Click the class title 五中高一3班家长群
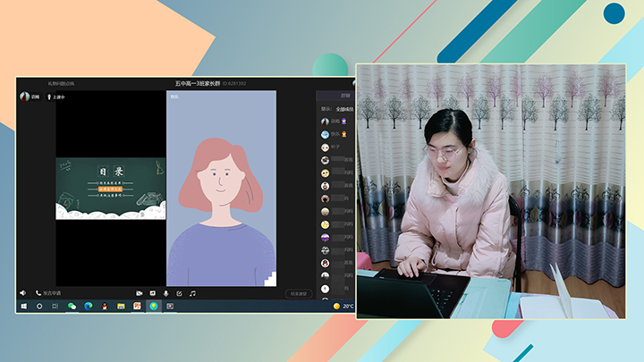644x362 pixels. tap(198, 83)
